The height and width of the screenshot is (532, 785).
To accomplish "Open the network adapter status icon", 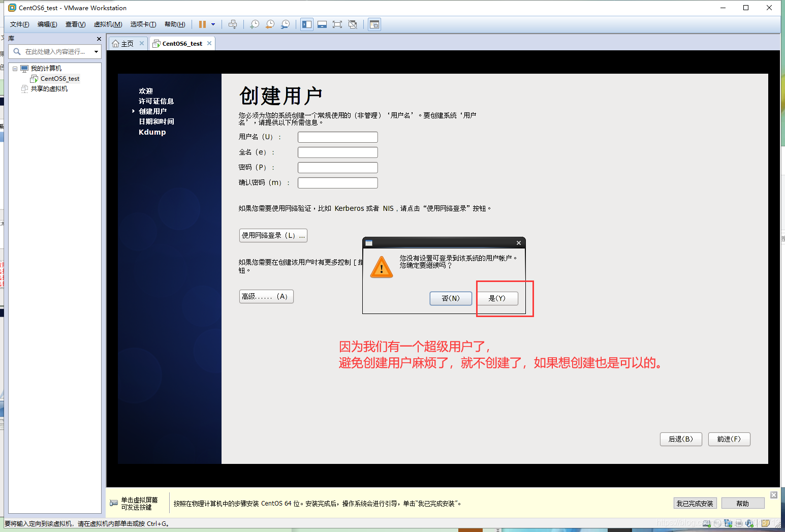I will (x=728, y=523).
